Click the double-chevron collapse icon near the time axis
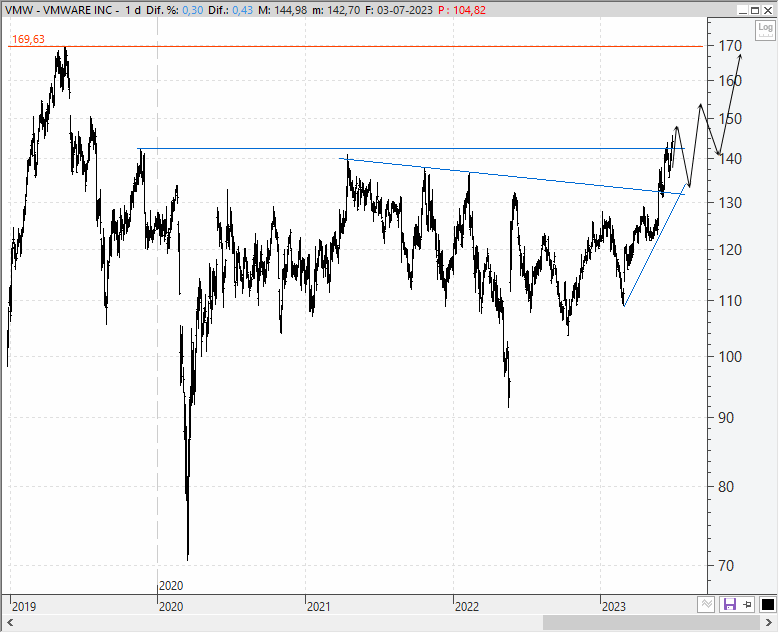779x633 pixels. click(x=706, y=604)
